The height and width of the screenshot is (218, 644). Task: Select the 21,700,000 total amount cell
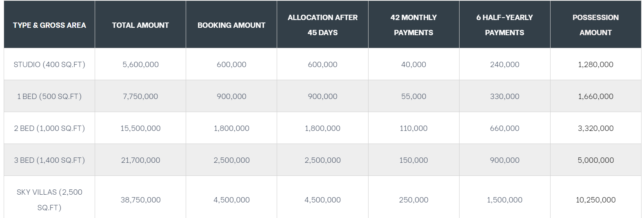point(140,160)
